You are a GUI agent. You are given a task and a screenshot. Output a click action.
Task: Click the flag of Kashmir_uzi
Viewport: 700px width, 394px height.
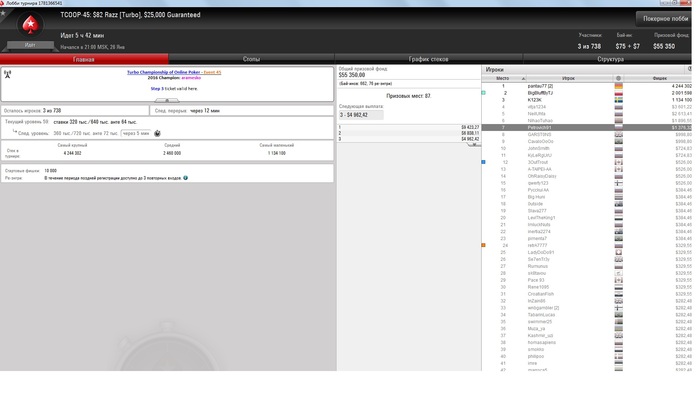click(618, 336)
